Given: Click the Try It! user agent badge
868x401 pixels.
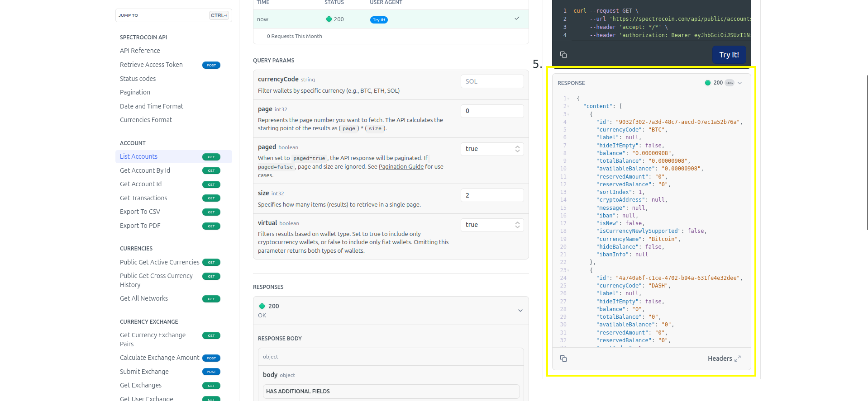Looking at the screenshot, I should point(379,19).
